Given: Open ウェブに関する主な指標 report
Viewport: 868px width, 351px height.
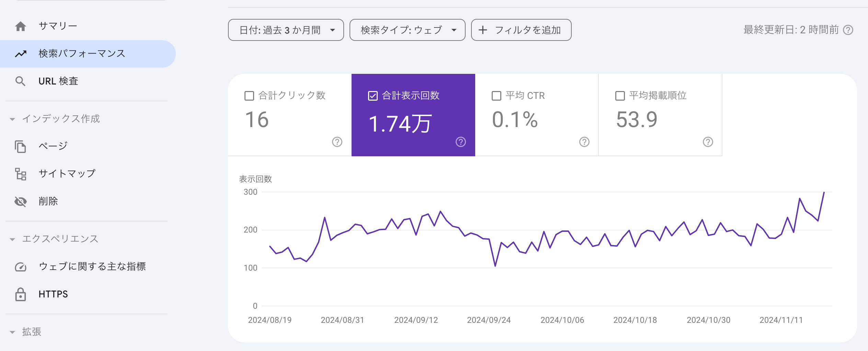Looking at the screenshot, I should pyautogui.click(x=88, y=267).
